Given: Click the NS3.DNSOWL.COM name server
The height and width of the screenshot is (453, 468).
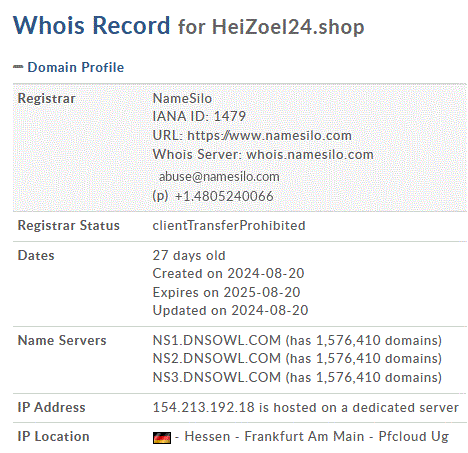Looking at the screenshot, I should click(x=217, y=377).
